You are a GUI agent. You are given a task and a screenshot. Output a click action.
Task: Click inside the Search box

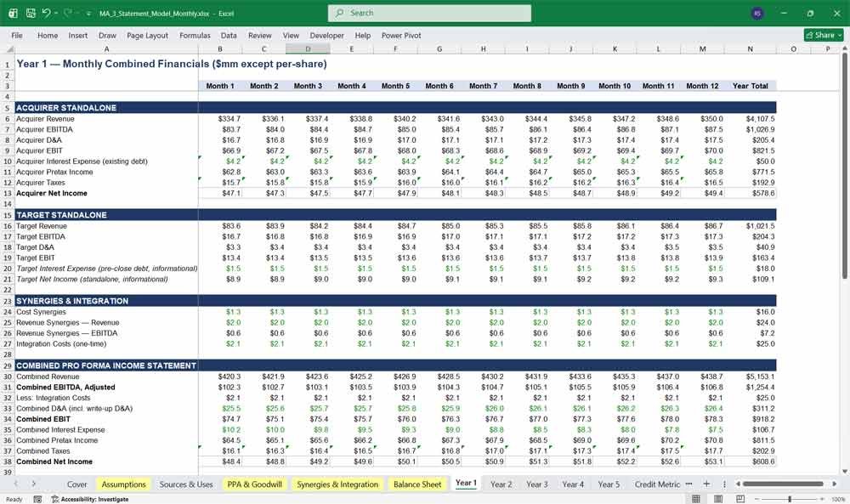pos(429,13)
